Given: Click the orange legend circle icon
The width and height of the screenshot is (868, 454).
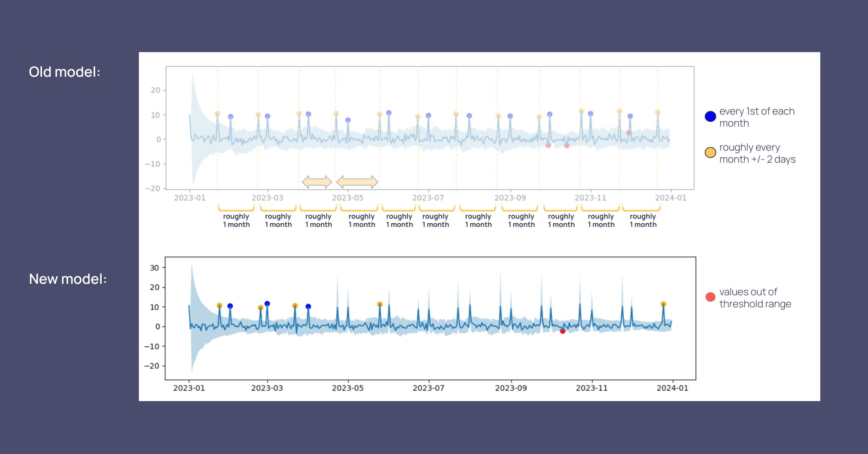Looking at the screenshot, I should tap(710, 152).
